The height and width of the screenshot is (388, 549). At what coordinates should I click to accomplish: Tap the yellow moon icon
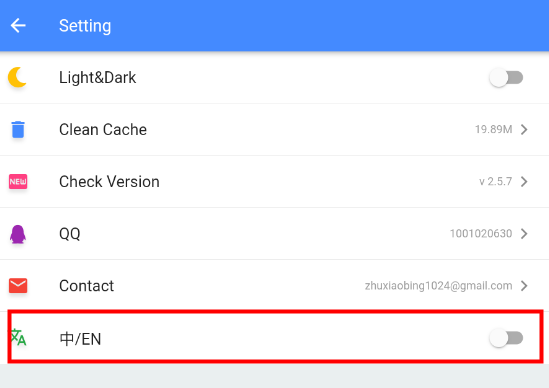[17, 77]
